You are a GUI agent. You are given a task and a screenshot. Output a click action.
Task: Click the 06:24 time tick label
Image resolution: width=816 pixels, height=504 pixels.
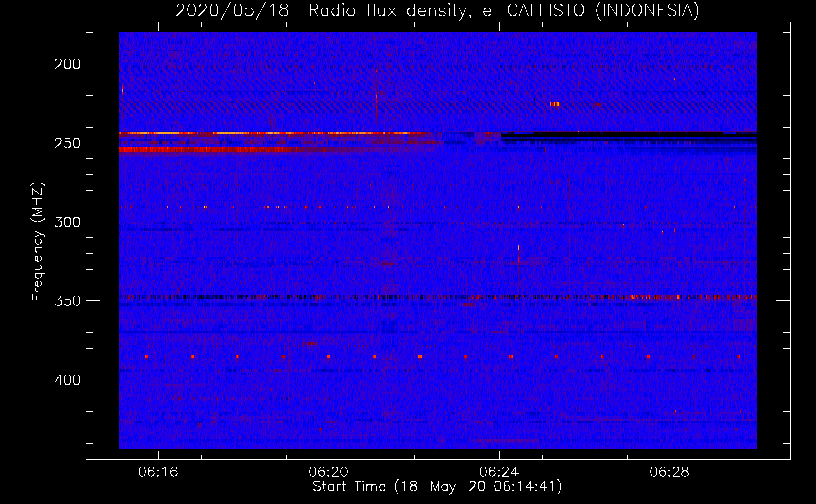click(499, 472)
